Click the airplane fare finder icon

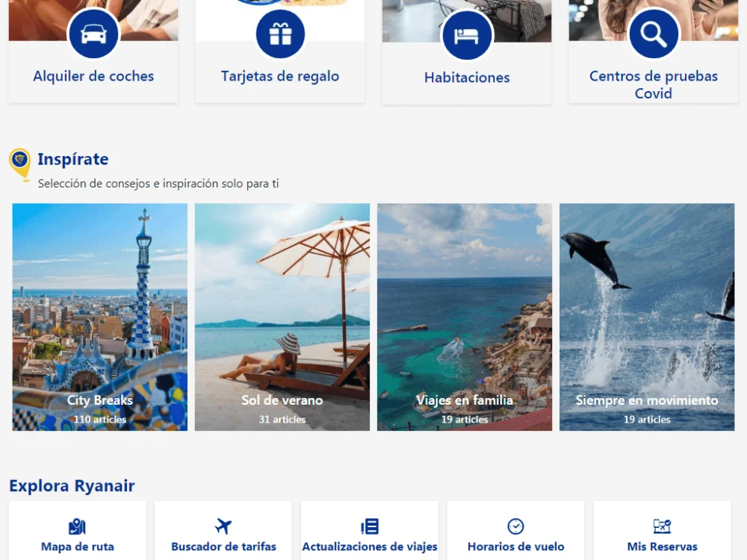coord(223,526)
